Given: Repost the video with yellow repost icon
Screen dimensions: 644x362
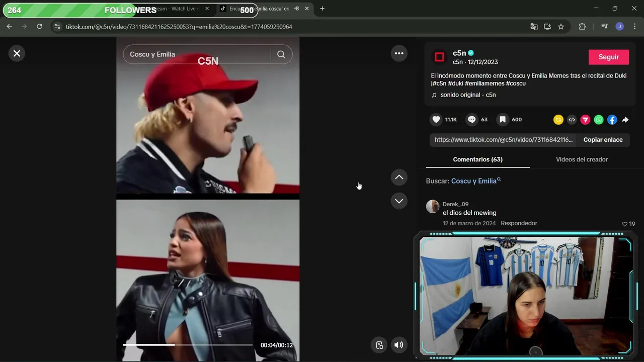Looking at the screenshot, I should (558, 120).
